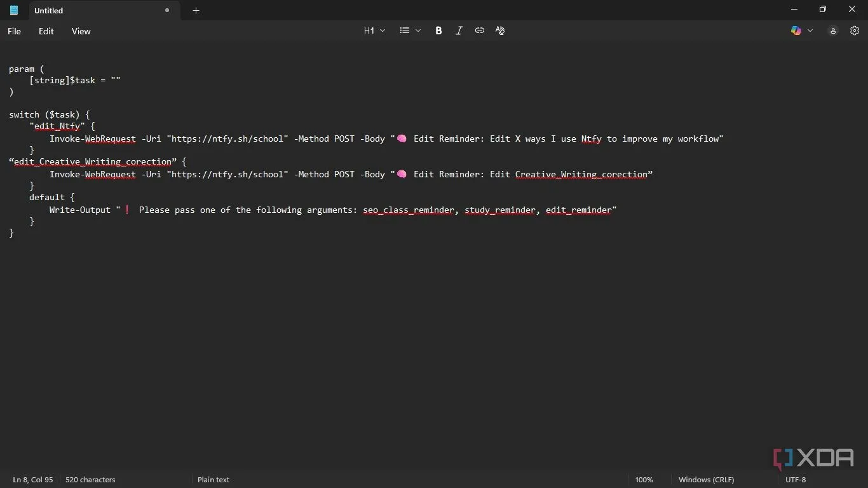868x488 pixels.
Task: Click the 100% zoom level indicator
Action: click(644, 480)
